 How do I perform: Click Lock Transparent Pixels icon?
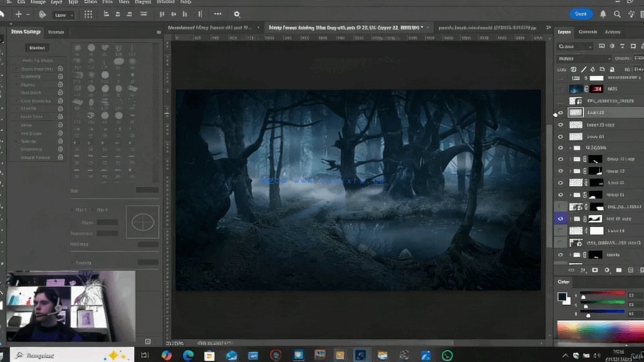[x=573, y=69]
